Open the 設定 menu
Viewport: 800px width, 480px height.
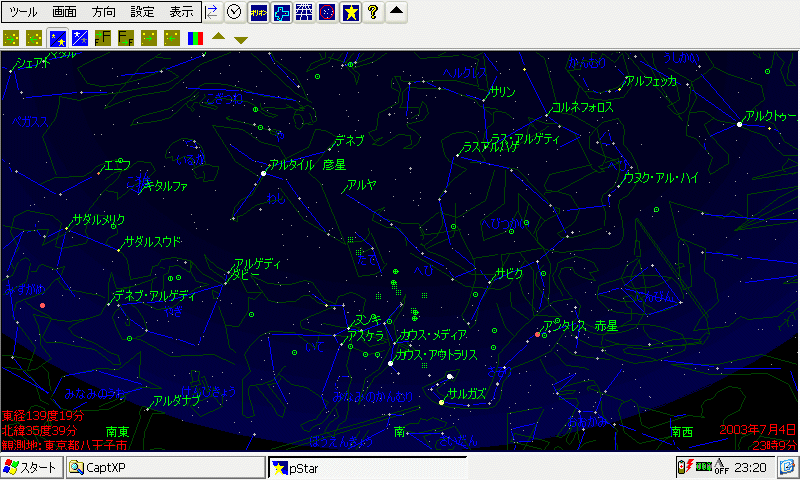[x=142, y=12]
